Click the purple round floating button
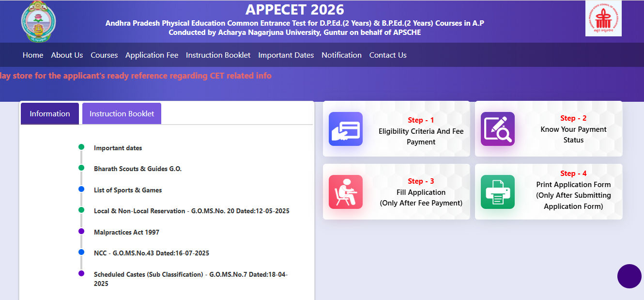 click(629, 276)
